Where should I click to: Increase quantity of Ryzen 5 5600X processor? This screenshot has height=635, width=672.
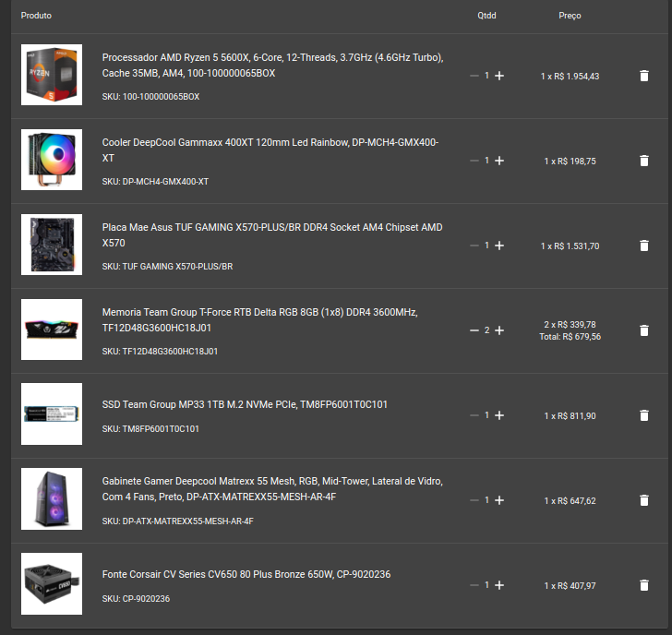[499, 76]
